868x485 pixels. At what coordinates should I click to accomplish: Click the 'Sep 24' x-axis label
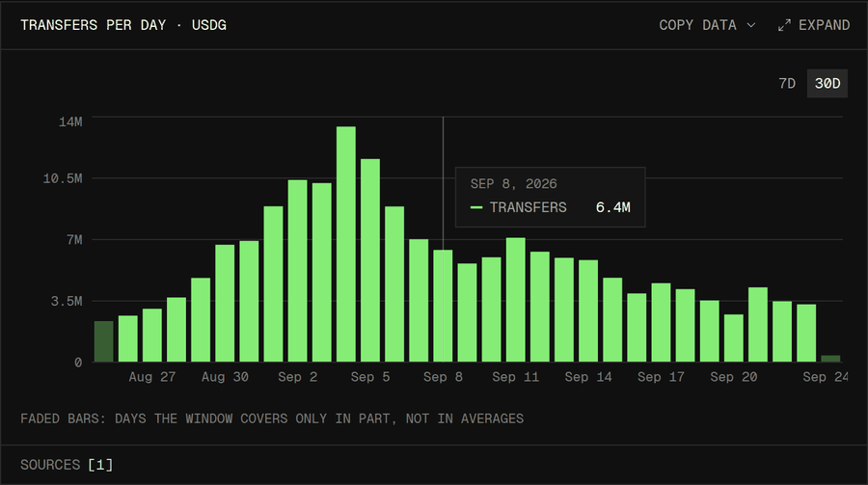(x=826, y=377)
